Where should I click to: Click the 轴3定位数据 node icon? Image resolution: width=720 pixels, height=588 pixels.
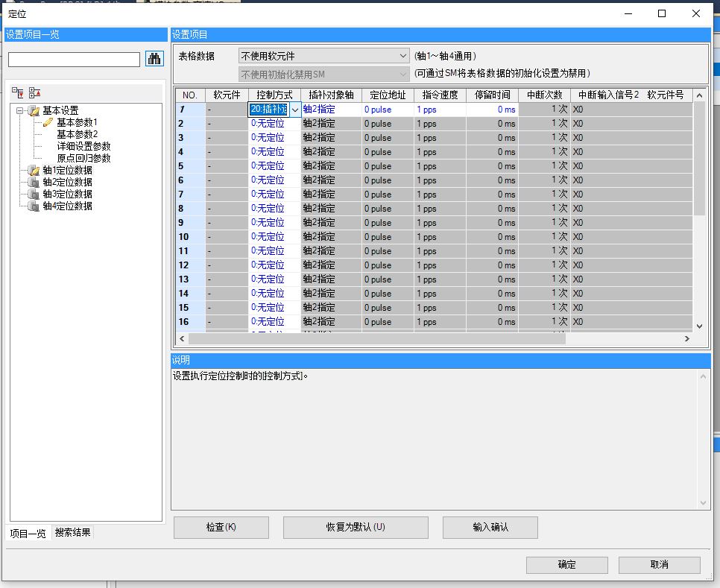(34, 194)
